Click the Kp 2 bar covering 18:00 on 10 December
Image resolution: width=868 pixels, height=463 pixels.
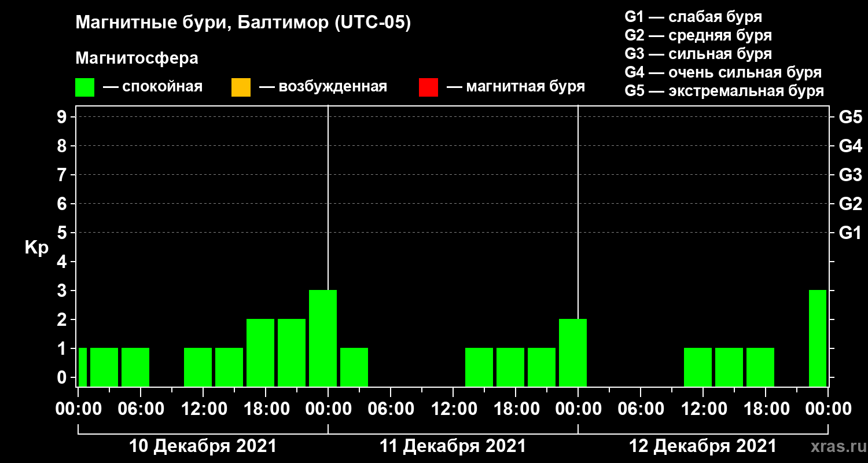pyautogui.click(x=260, y=352)
